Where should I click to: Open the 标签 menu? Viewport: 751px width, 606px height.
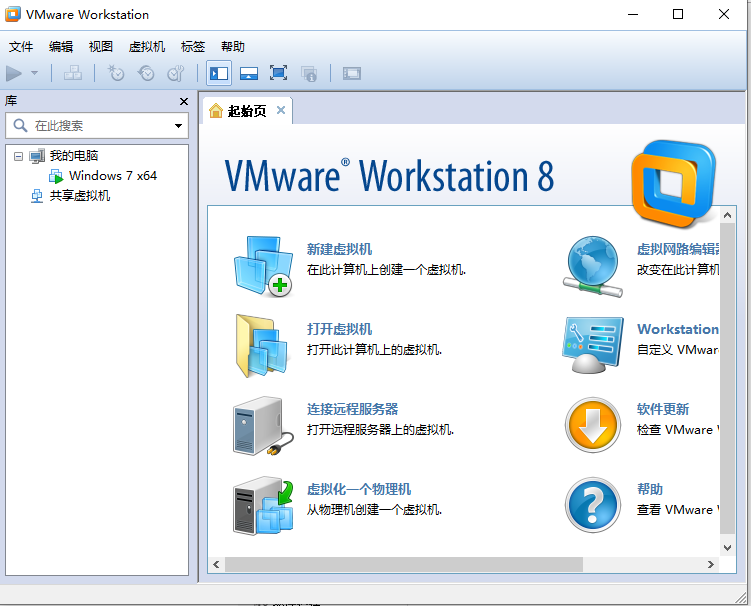(193, 46)
